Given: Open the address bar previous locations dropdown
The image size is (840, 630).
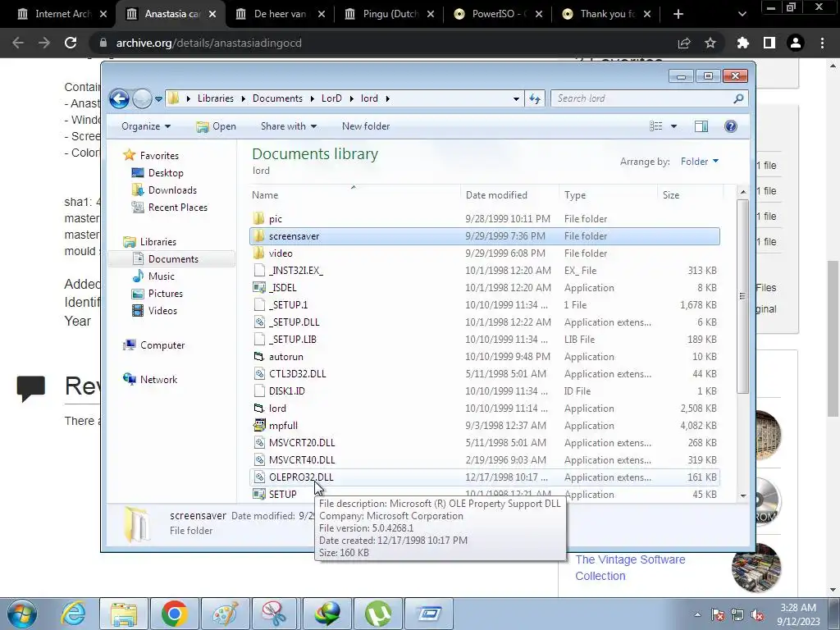Looking at the screenshot, I should click(x=516, y=98).
